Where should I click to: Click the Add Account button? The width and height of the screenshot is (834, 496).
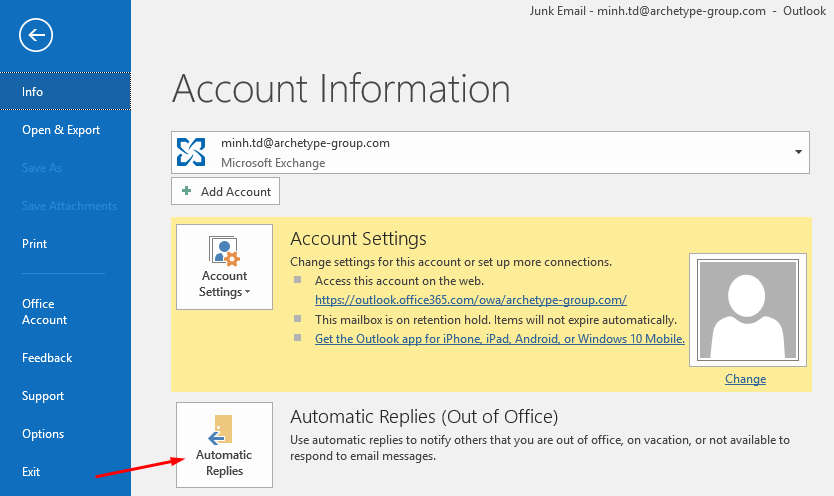click(226, 191)
